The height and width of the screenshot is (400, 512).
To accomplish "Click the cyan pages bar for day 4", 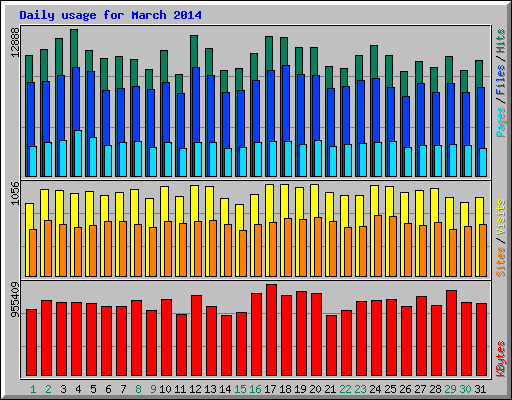I will pyautogui.click(x=78, y=153).
